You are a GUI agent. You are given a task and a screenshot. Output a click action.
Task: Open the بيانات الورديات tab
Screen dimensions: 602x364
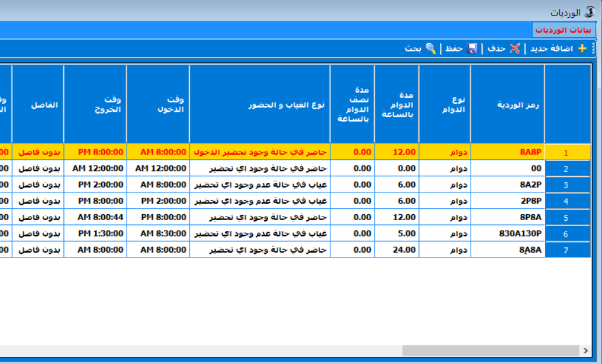[x=564, y=30]
